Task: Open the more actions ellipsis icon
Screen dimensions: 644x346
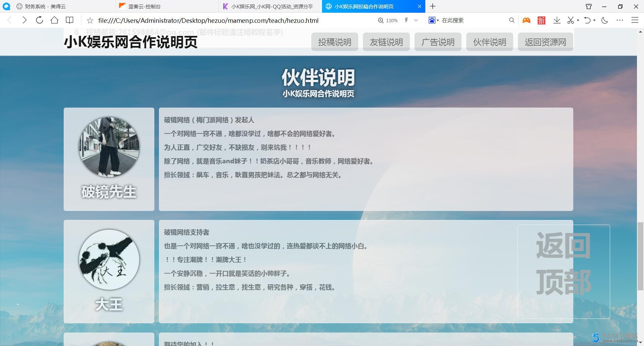Action: [x=620, y=20]
